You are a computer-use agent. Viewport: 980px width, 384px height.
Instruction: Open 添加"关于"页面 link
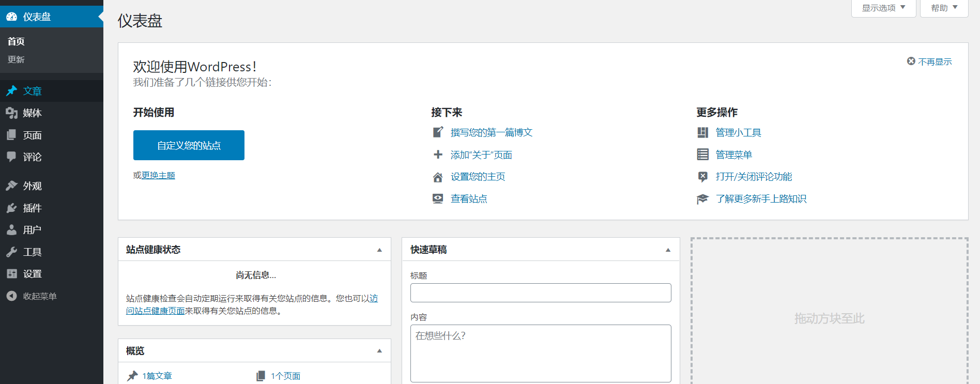[x=481, y=155]
